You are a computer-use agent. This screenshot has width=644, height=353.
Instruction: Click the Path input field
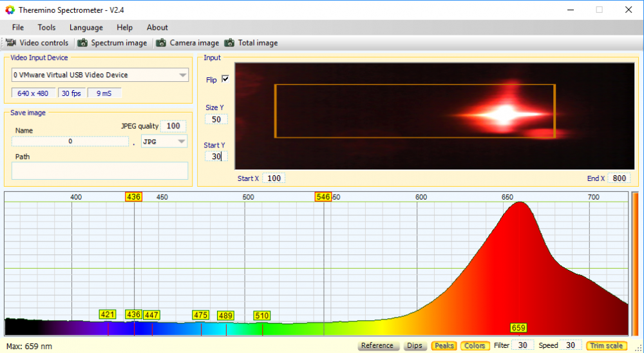pyautogui.click(x=100, y=171)
